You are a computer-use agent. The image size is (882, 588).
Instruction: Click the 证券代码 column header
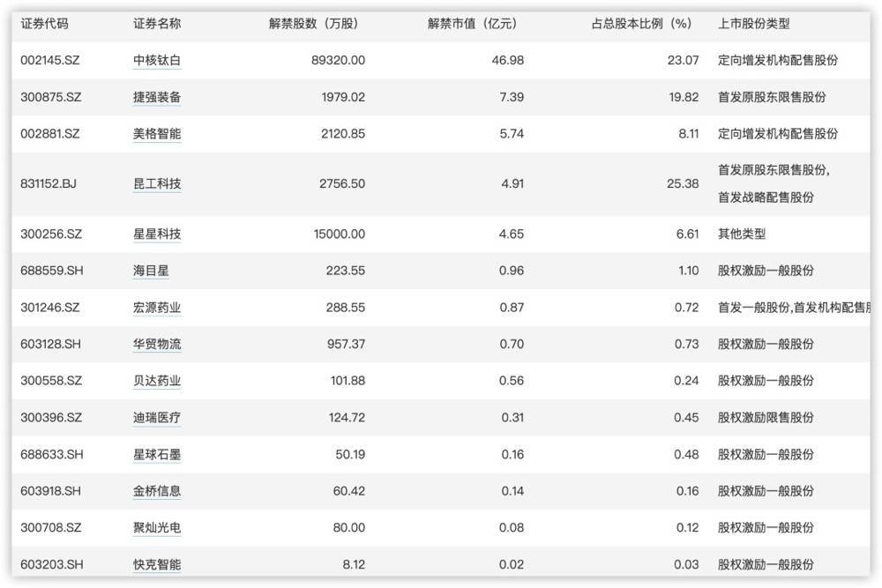click(44, 24)
